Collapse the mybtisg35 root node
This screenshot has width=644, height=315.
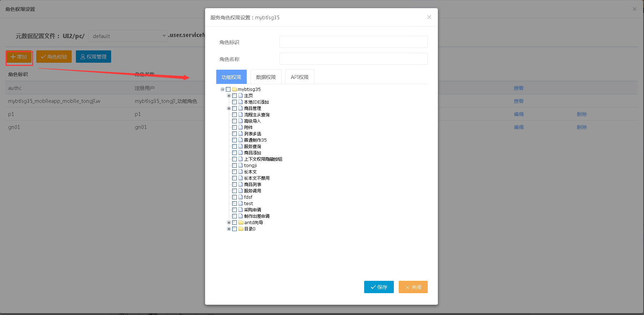(222, 89)
